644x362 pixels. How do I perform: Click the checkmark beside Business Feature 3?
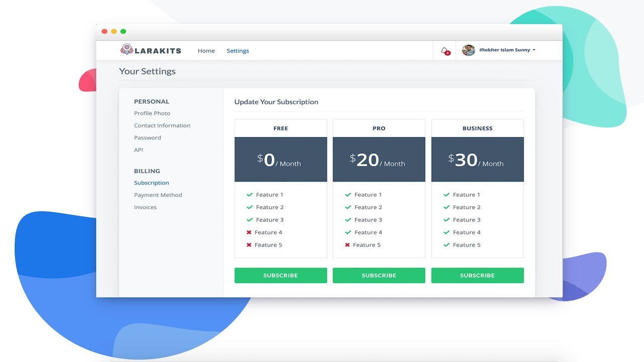(446, 220)
